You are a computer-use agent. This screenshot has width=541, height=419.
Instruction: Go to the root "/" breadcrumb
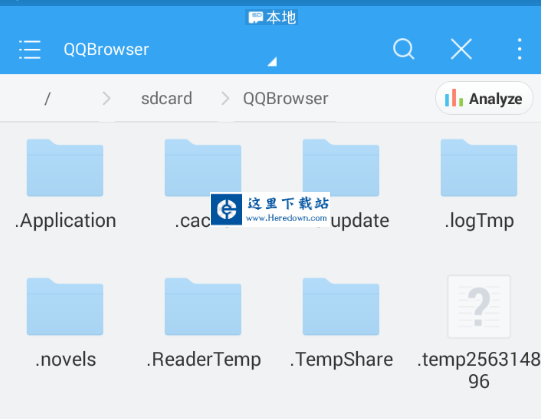[48, 99]
